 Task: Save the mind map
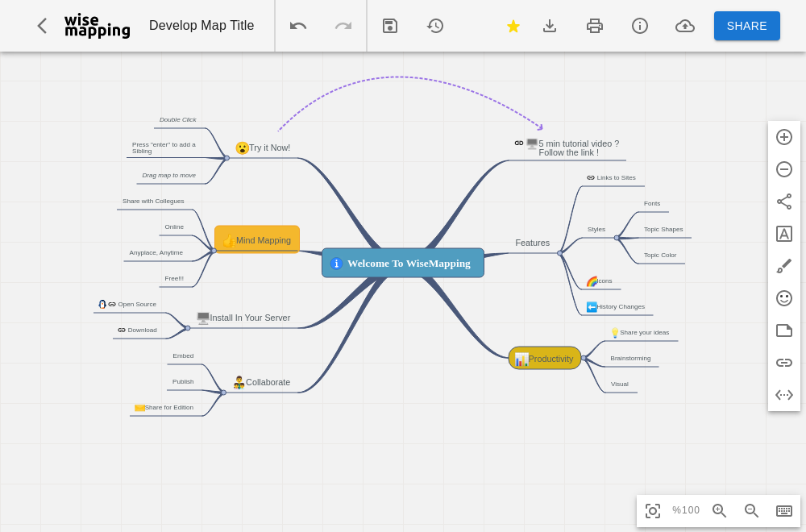390,26
